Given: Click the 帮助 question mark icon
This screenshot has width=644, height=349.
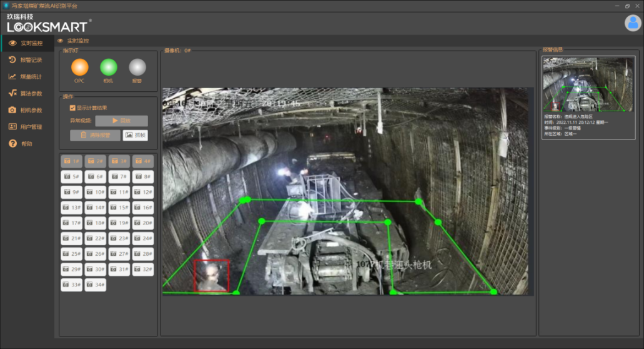Looking at the screenshot, I should point(12,144).
